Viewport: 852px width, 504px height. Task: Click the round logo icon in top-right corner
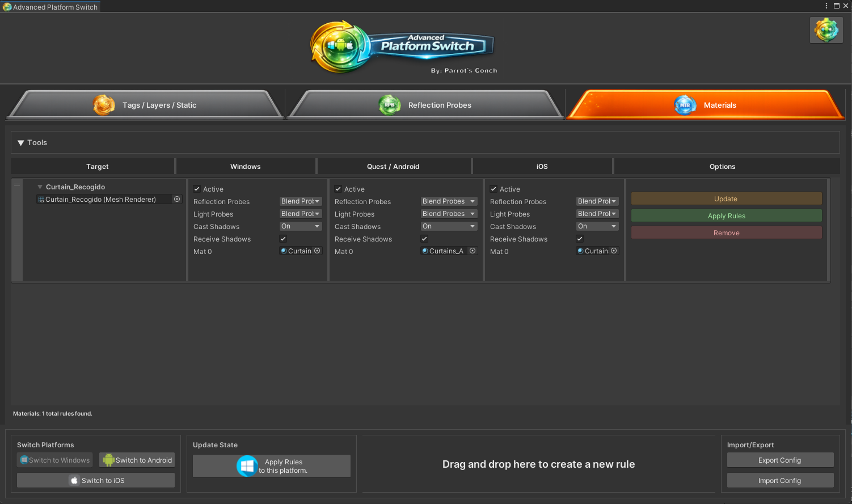pyautogui.click(x=826, y=30)
